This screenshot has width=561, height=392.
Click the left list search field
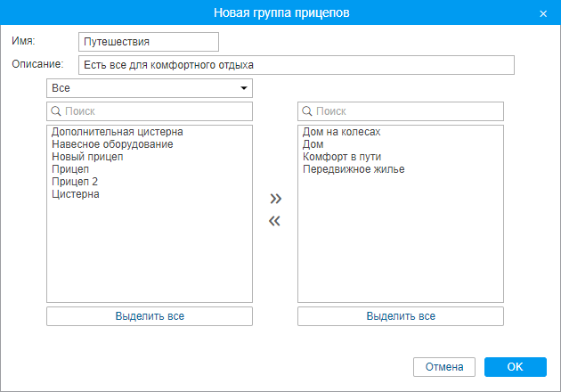(x=150, y=111)
